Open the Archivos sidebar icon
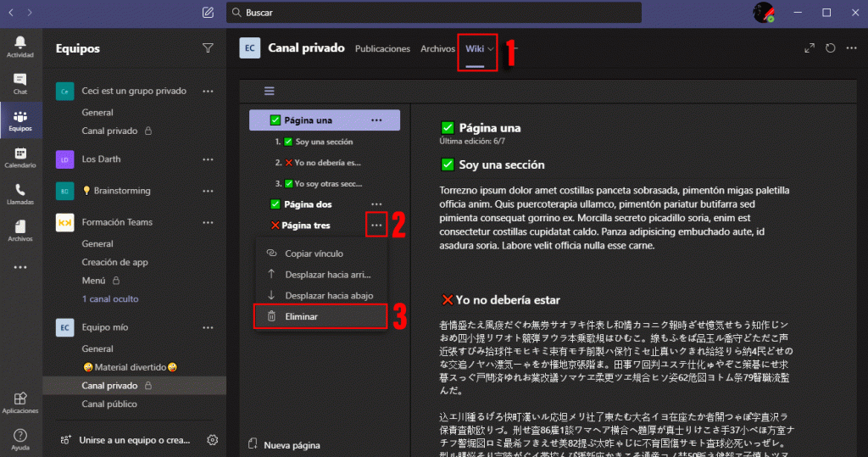The height and width of the screenshot is (457, 868). pos(20,231)
